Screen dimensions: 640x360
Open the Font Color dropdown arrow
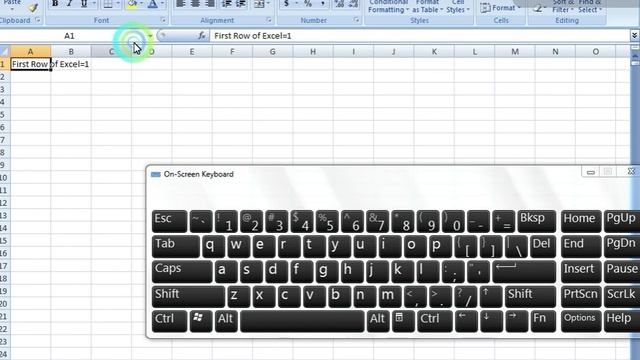pyautogui.click(x=162, y=4)
